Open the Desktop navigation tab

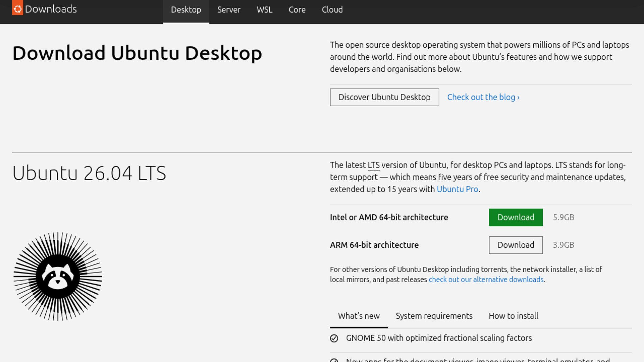186,10
